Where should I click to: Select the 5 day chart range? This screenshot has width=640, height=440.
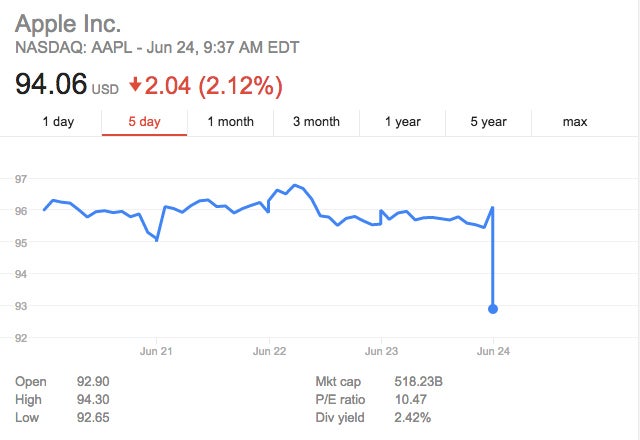pyautogui.click(x=144, y=122)
